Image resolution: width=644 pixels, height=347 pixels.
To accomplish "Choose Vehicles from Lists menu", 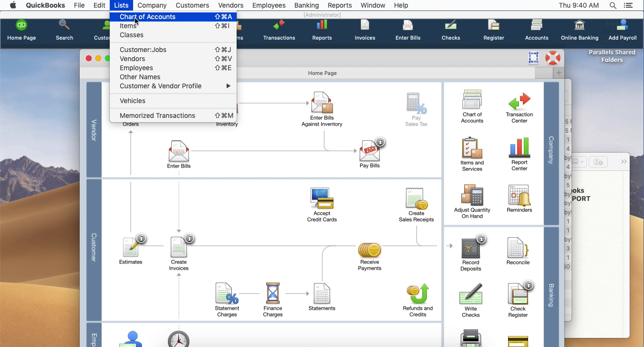I will click(173, 101).
